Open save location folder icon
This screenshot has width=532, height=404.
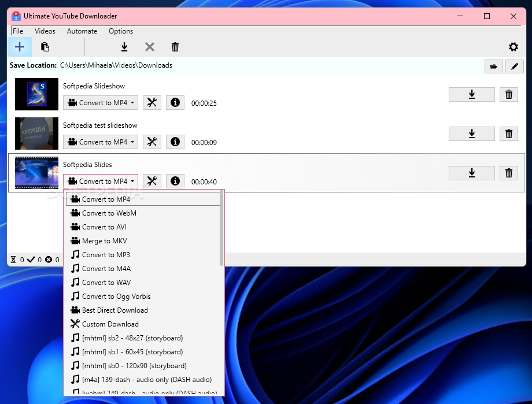tap(494, 66)
